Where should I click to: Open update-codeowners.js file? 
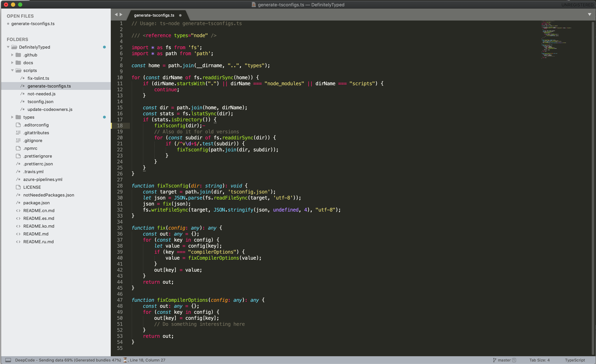tap(50, 109)
